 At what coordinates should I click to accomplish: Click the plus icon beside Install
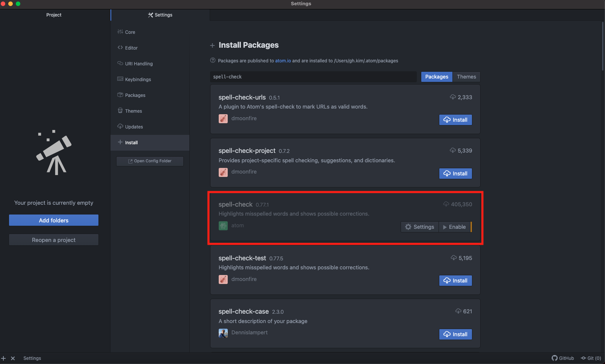tap(120, 142)
